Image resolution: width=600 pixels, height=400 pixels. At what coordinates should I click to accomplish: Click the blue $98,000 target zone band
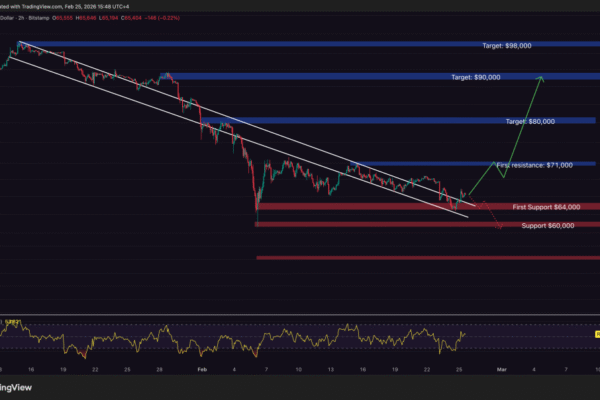coord(300,44)
